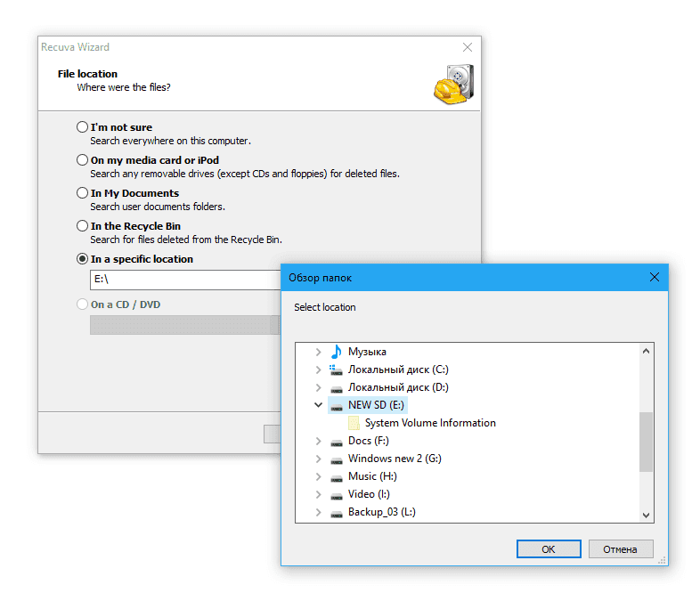Select NEW SD (E:) drive label
Viewport: 700px width, 601px height.
(376, 405)
